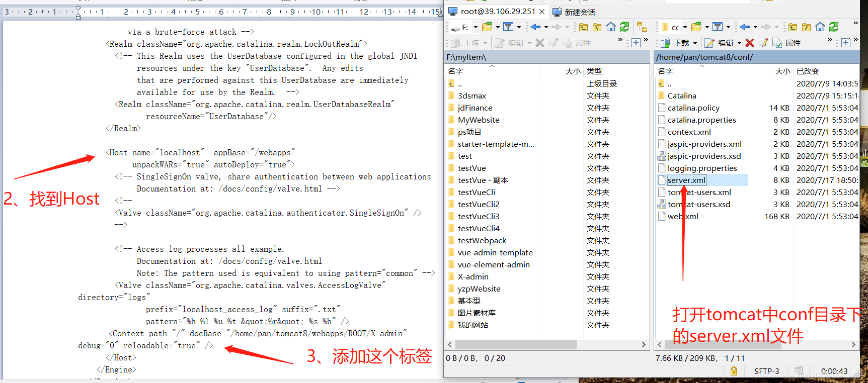Select the local MyWebsite folder
This screenshot has width=868, height=383.
point(478,120)
